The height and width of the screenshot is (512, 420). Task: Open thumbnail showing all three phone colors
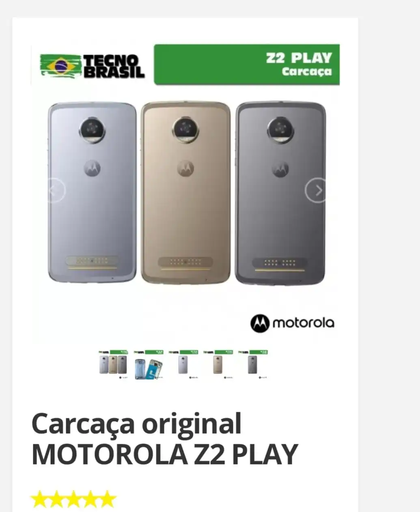pyautogui.click(x=114, y=364)
